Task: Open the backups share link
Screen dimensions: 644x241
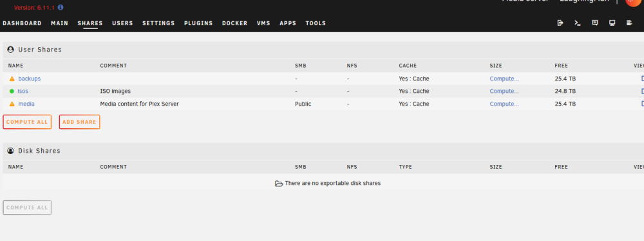Action: pos(29,79)
